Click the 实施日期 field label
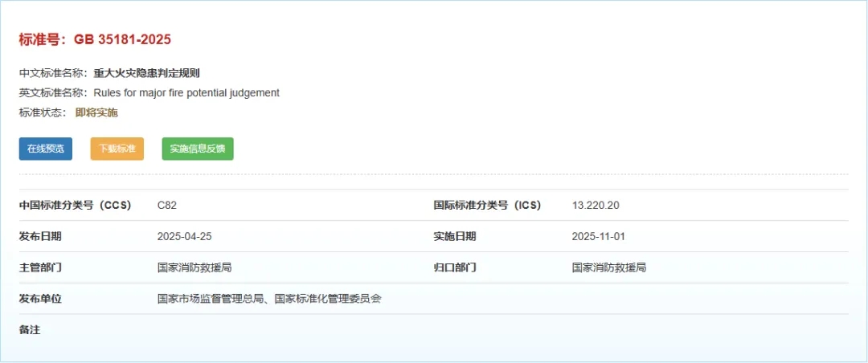 pos(455,236)
